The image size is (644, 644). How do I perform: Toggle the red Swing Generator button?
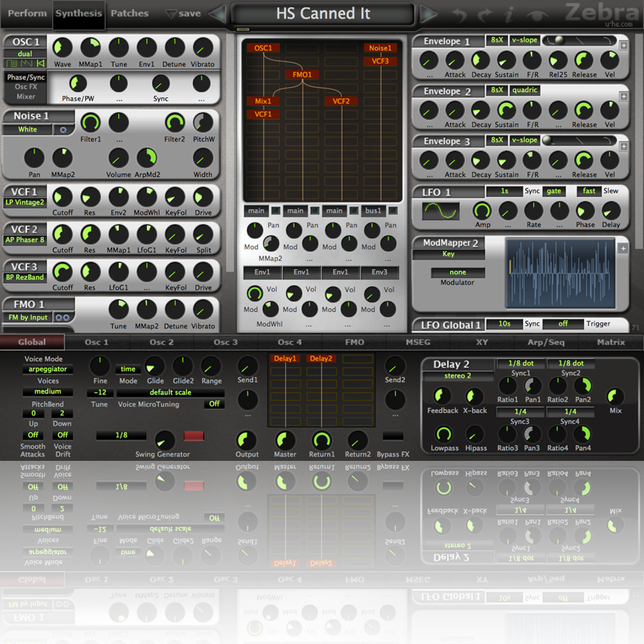[194, 436]
